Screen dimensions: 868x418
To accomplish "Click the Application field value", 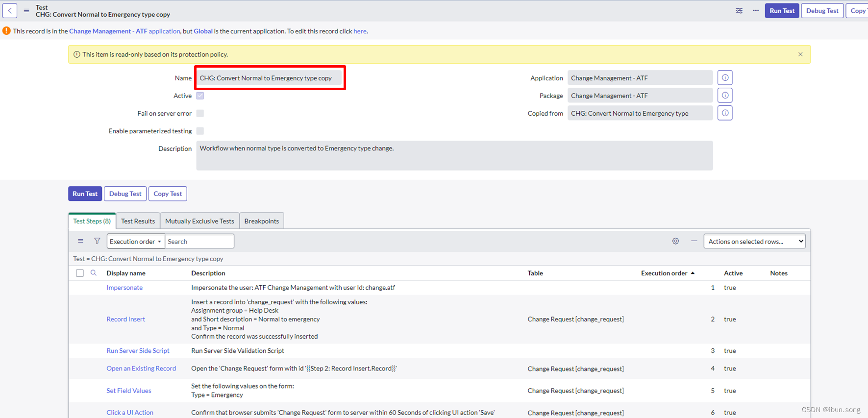I will coord(640,78).
